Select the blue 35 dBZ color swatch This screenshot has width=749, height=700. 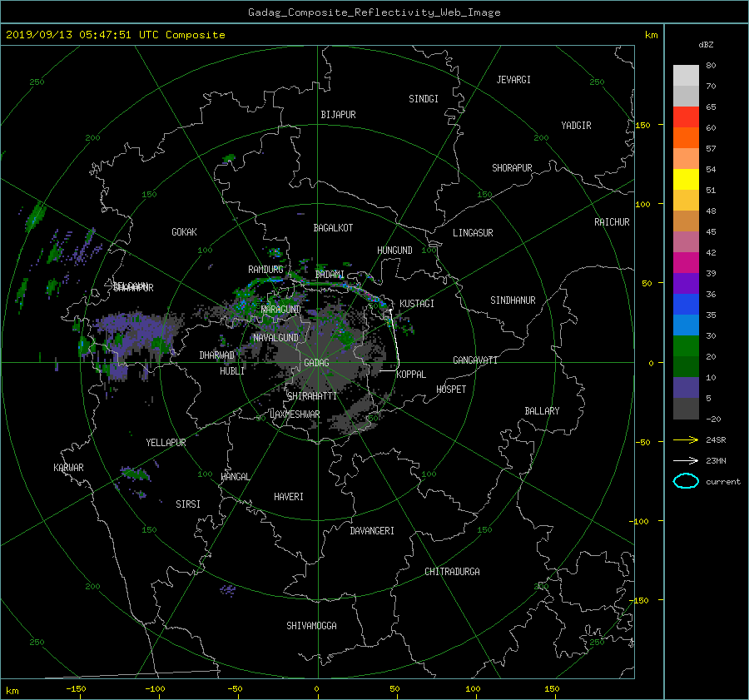tap(686, 304)
